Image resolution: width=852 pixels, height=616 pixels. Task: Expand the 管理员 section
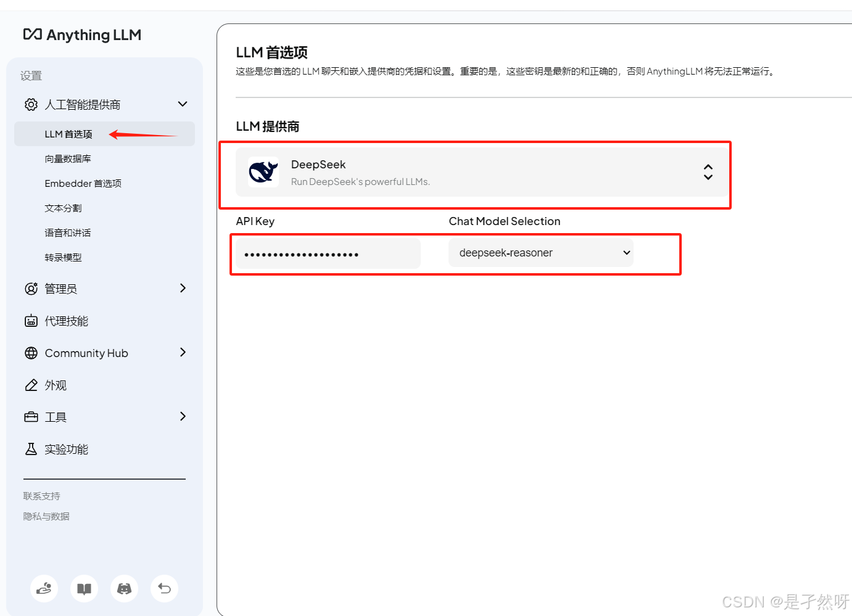(x=183, y=288)
